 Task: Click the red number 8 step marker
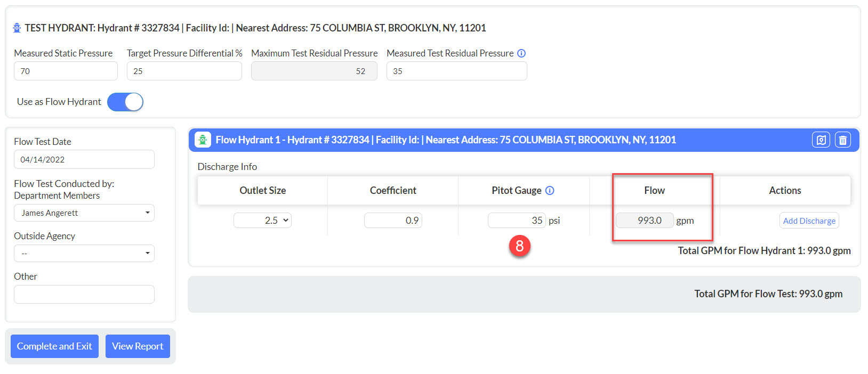[519, 246]
